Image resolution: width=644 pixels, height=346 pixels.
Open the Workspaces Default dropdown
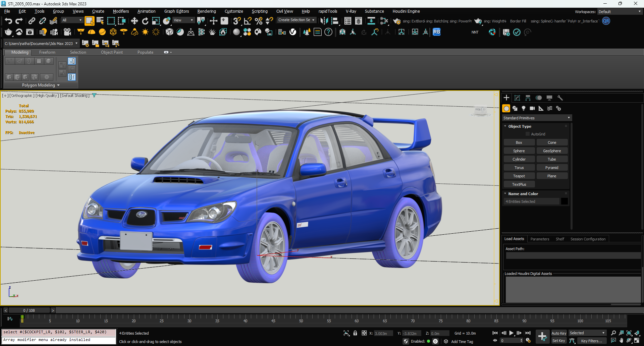coord(620,12)
